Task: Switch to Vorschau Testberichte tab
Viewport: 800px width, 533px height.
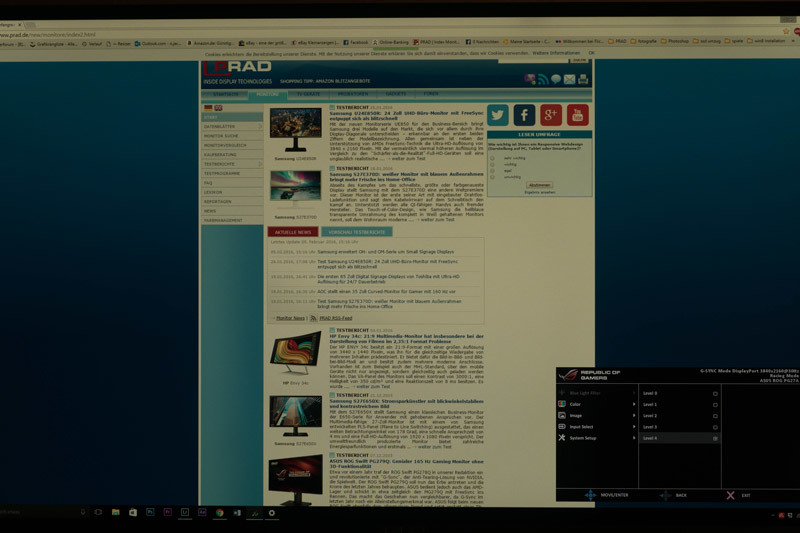Action: click(x=357, y=232)
